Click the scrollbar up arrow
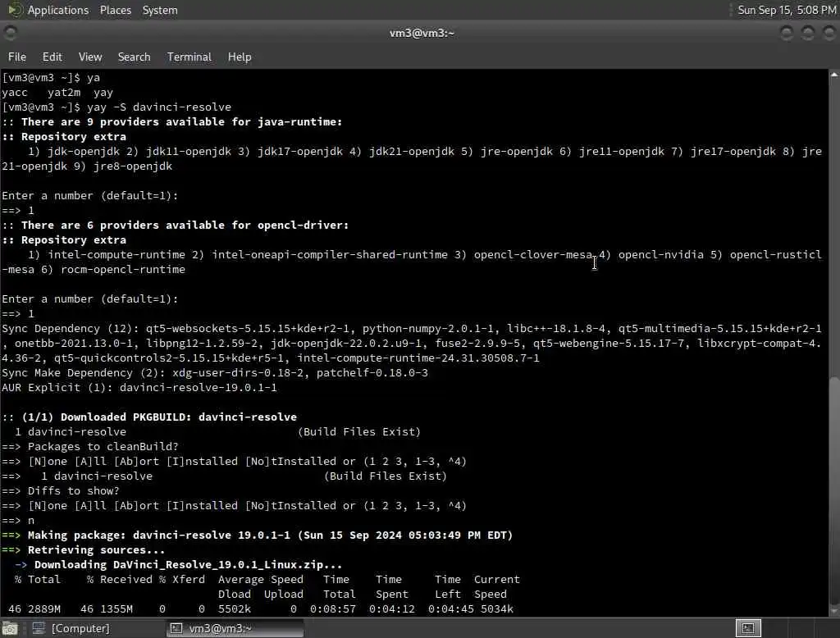 click(x=834, y=75)
